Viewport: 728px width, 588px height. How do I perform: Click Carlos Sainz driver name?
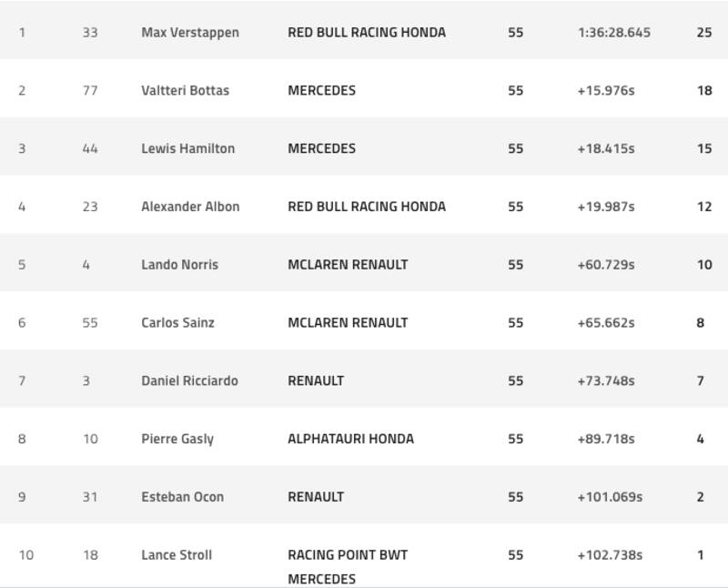tap(177, 322)
